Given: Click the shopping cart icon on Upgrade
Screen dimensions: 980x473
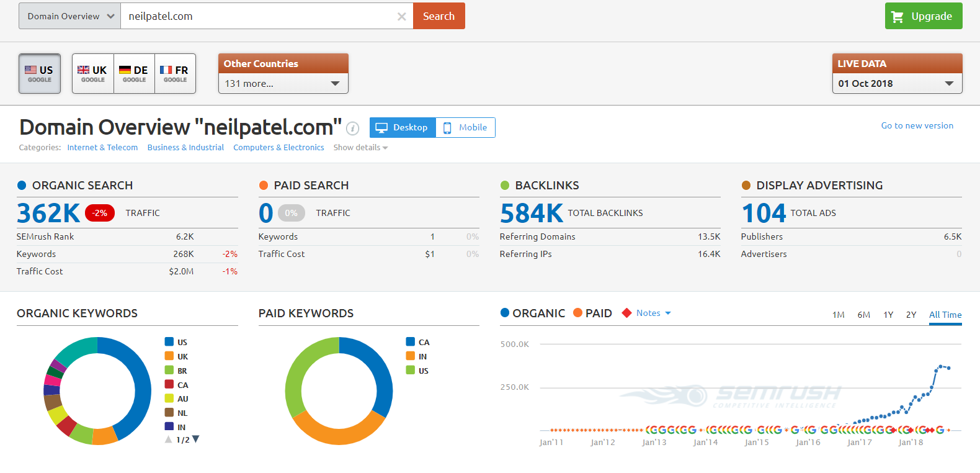Looking at the screenshot, I should (x=898, y=17).
